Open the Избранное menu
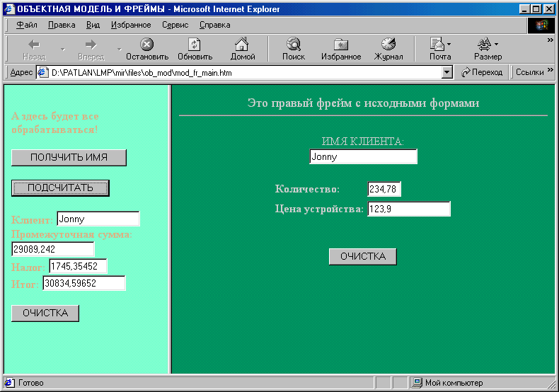559x392 pixels. click(131, 25)
